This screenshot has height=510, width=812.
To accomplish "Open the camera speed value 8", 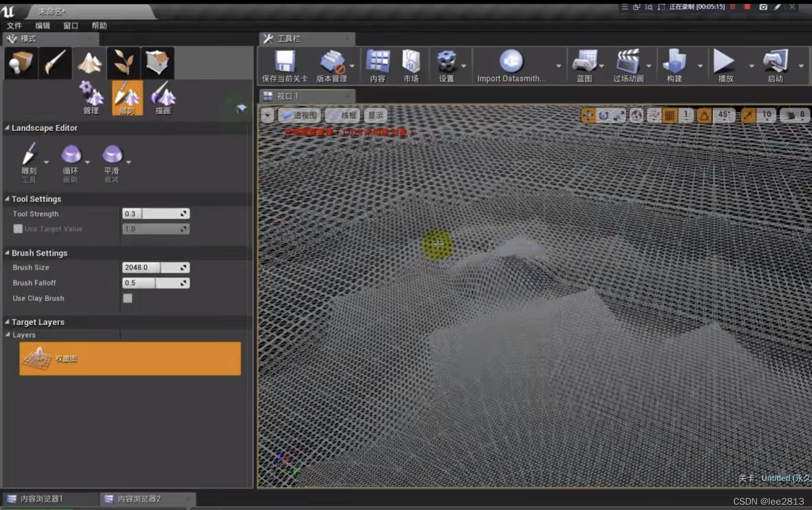I will click(796, 115).
